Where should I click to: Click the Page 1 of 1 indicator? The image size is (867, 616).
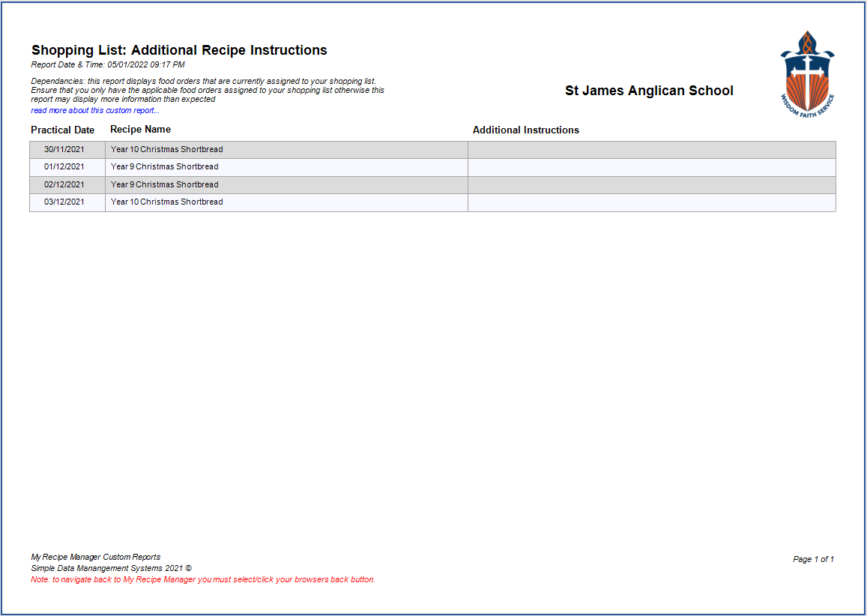813,560
